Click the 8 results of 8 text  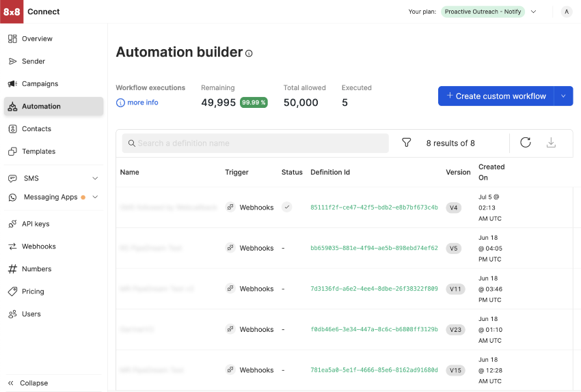click(450, 143)
